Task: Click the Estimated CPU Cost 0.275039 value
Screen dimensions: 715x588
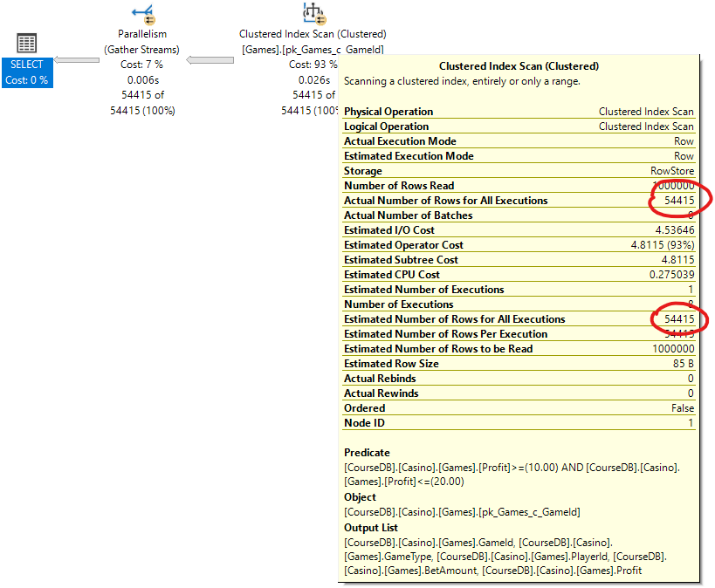Action: (671, 275)
